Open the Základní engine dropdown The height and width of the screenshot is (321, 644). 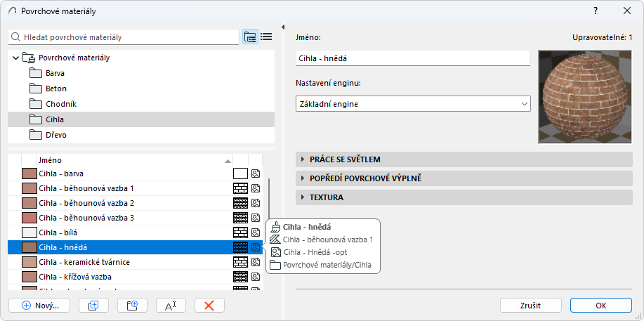413,104
